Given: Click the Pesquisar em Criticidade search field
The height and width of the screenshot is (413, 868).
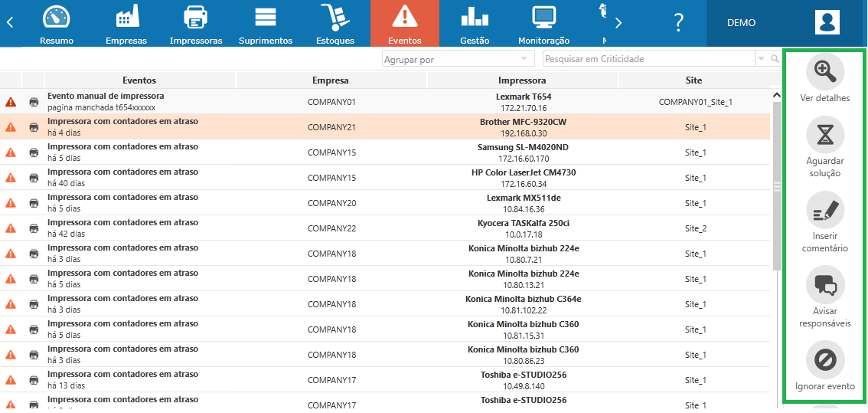Looking at the screenshot, I should 648,59.
